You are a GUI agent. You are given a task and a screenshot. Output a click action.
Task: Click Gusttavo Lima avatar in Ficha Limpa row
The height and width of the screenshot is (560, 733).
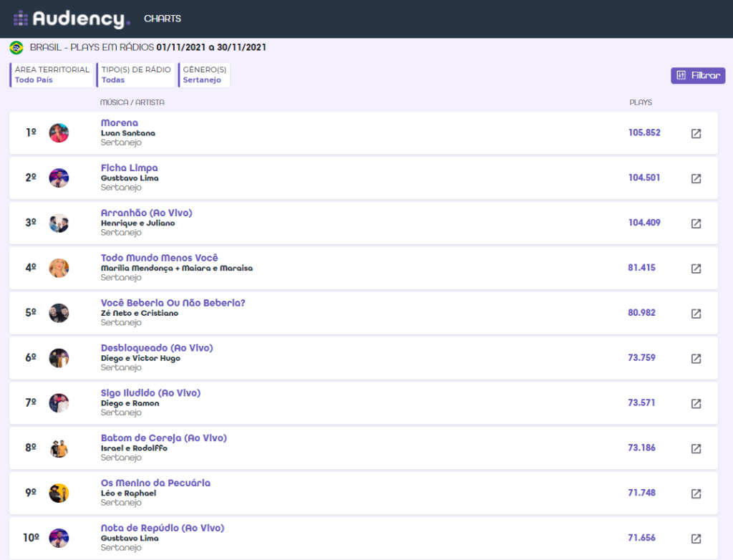click(x=59, y=178)
